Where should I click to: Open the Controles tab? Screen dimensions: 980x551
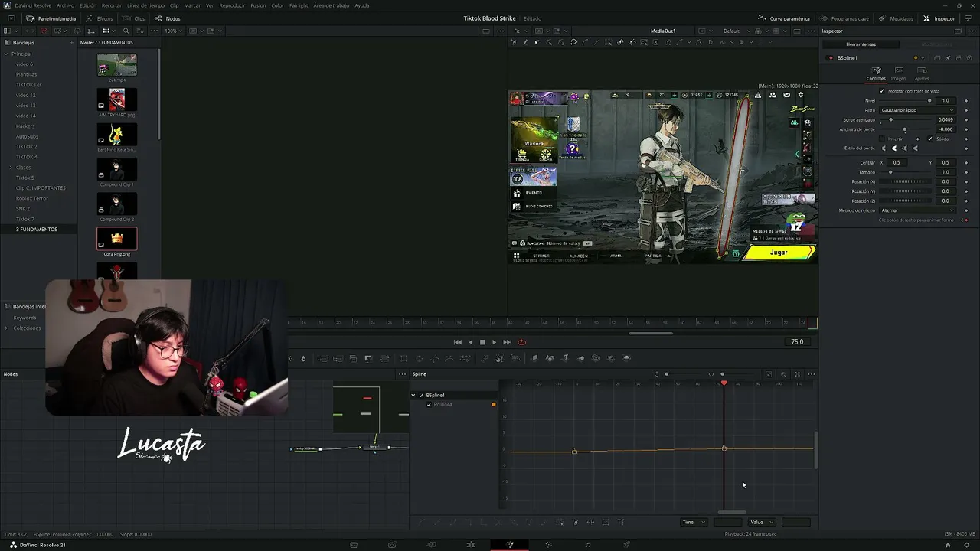coord(876,73)
